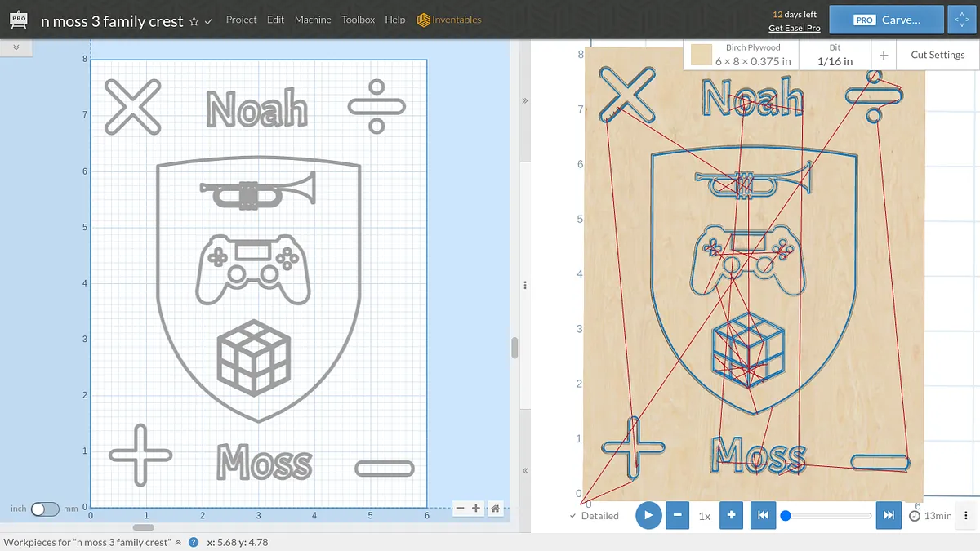Image resolution: width=980 pixels, height=551 pixels.
Task: Open help for workpieces
Action: (194, 542)
